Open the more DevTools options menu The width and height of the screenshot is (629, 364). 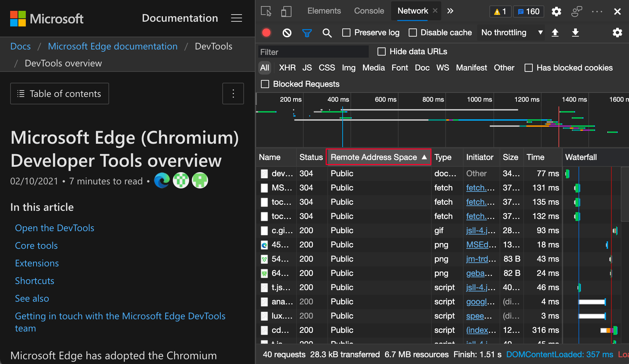597,11
